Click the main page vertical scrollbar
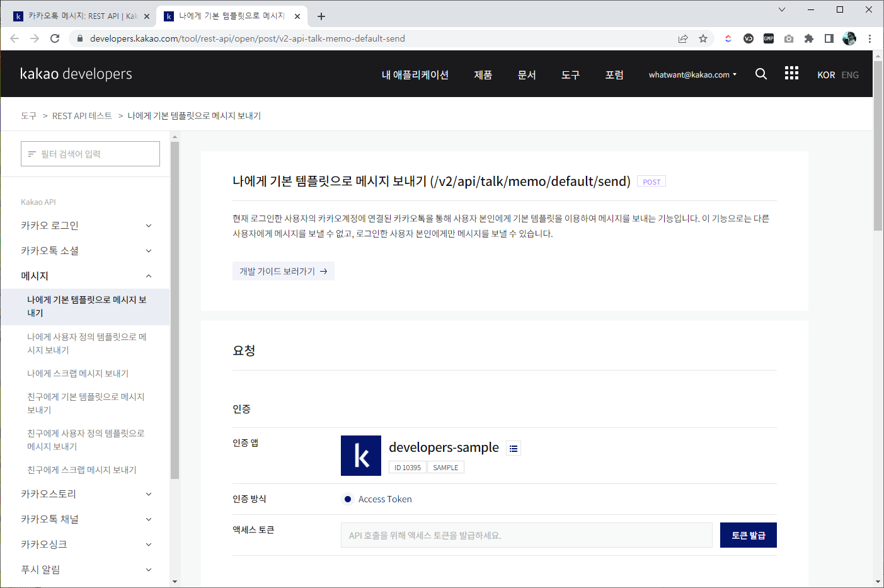 coord(878,145)
